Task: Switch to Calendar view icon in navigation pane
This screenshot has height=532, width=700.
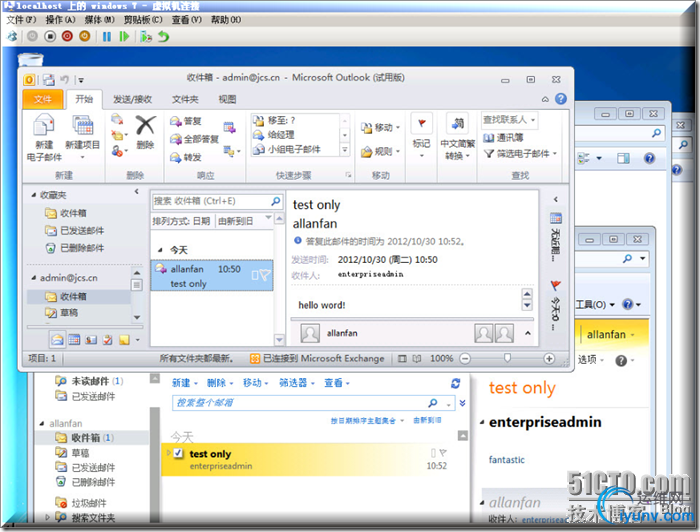Action: tap(74, 340)
